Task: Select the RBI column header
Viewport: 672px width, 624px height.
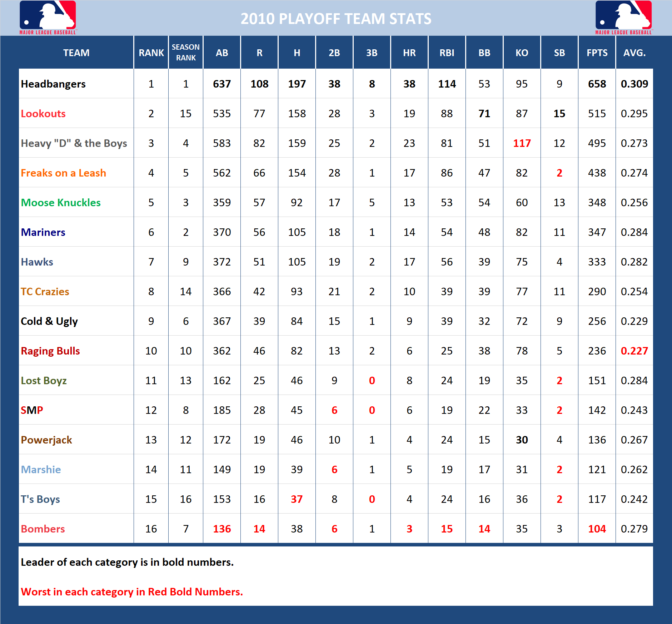Action: [447, 53]
